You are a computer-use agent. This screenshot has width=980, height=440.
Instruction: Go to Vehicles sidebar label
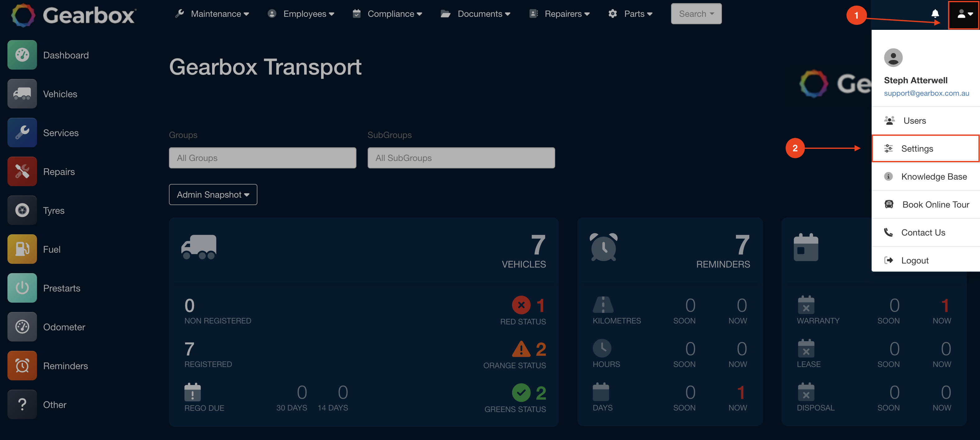point(60,94)
